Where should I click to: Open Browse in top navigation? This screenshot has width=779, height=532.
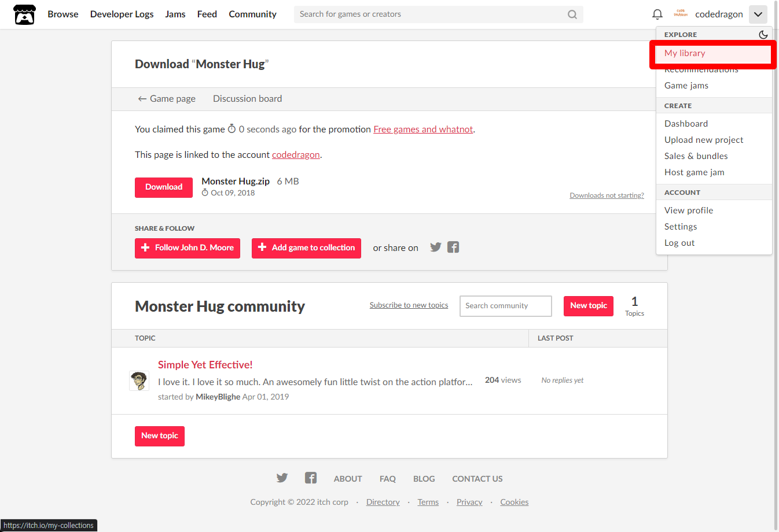(63, 14)
